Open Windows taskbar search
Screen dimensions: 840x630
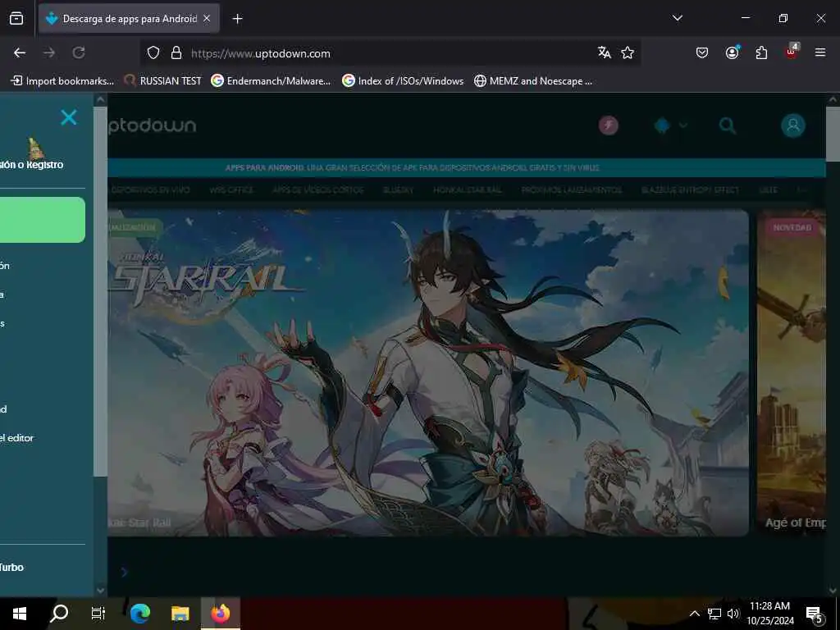(59, 614)
